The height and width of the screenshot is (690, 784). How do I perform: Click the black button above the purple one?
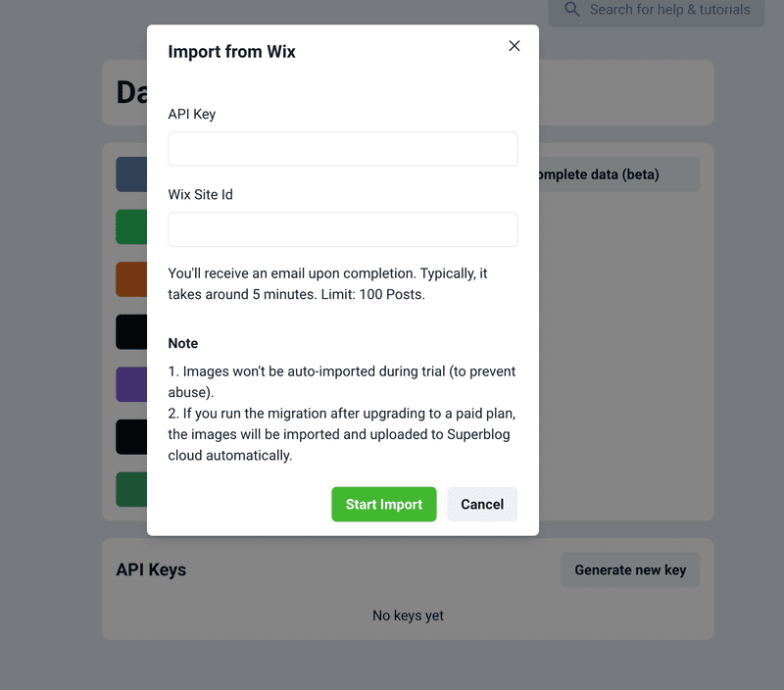[131, 331]
